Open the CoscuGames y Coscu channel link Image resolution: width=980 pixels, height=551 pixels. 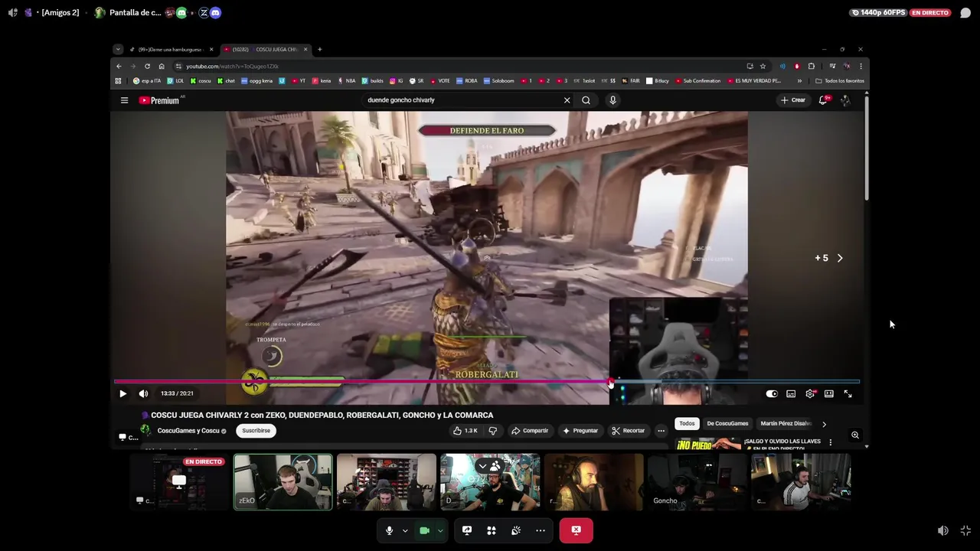point(188,431)
